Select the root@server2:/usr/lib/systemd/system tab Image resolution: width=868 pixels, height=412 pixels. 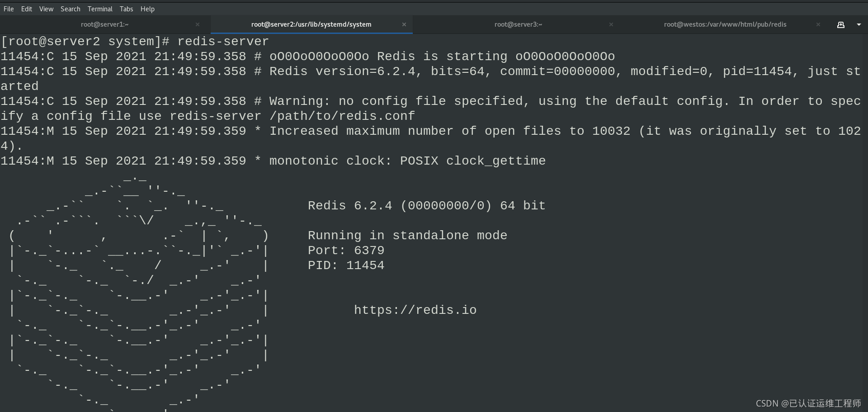(x=311, y=24)
